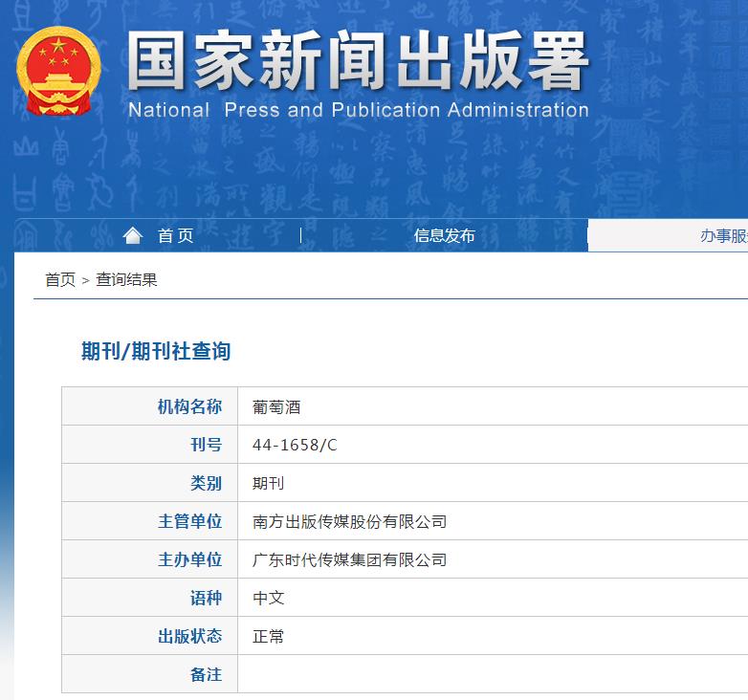Click the issue number 44-1658/C
The image size is (748, 700).
295,446
